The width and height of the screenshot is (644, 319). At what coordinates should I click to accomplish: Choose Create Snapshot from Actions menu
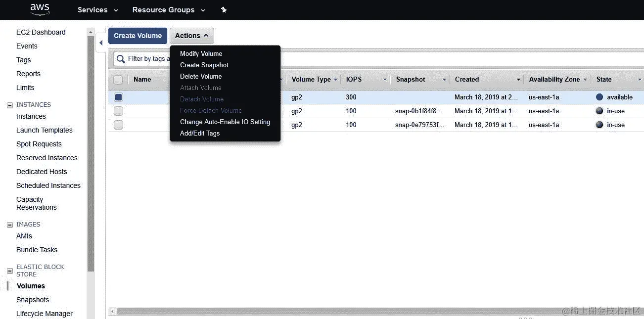[x=204, y=65]
